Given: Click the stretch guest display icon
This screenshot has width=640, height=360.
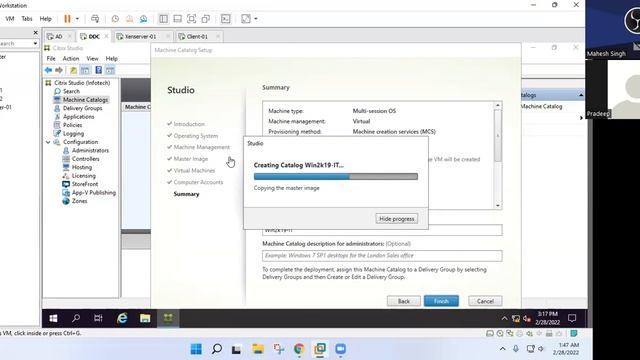Looking at the screenshot, I should [x=246, y=19].
